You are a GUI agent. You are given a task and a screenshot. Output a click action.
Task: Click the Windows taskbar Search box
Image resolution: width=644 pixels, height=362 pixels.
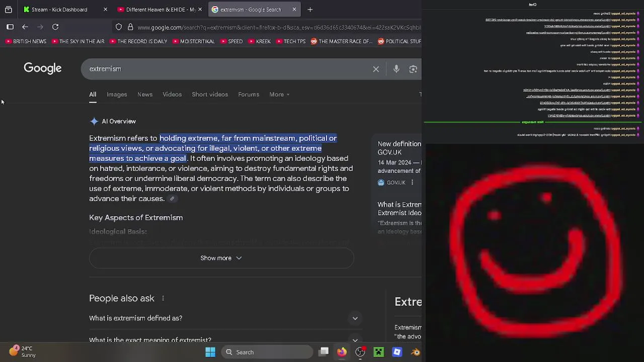266,352
